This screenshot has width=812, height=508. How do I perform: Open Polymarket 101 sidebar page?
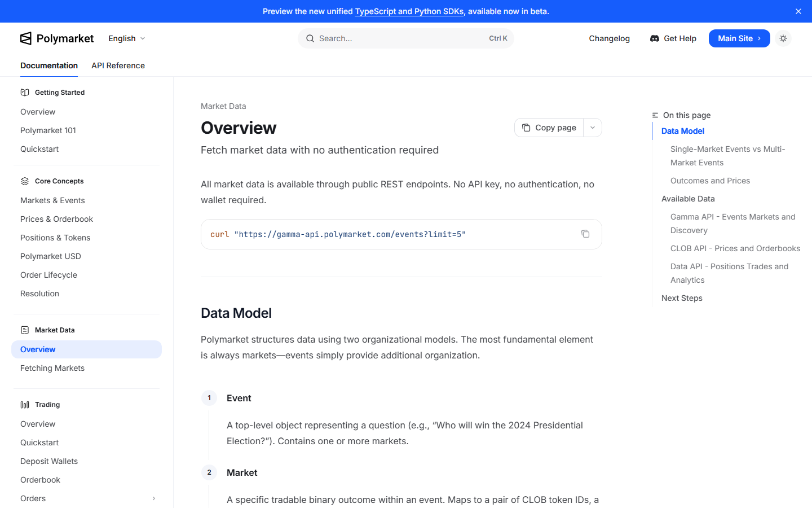pos(48,130)
